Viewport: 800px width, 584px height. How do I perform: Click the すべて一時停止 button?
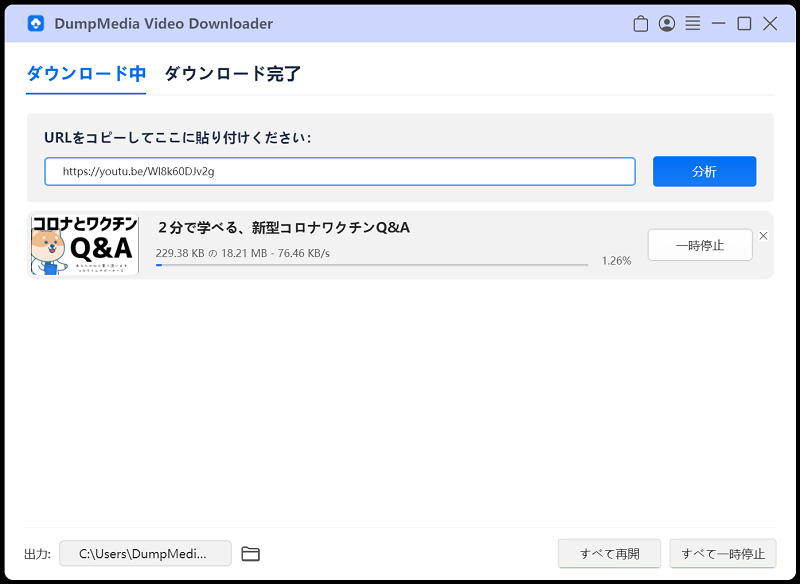723,553
